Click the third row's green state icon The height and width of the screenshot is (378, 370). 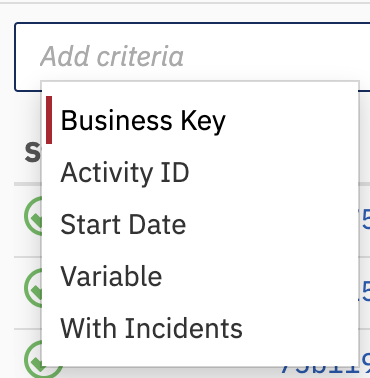[33, 359]
